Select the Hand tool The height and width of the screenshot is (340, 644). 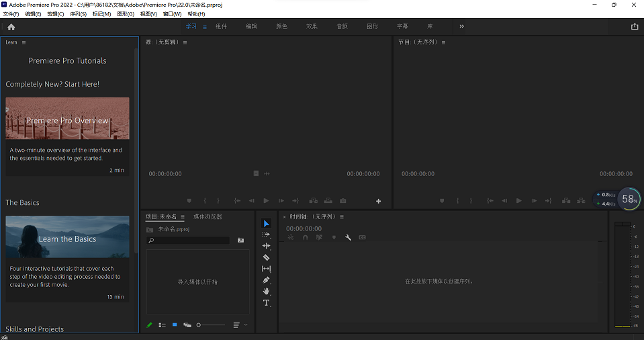(x=266, y=291)
